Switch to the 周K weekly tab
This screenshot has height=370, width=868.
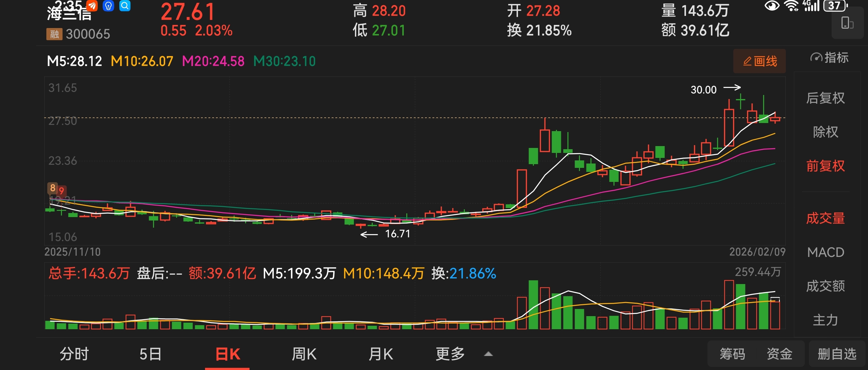(x=304, y=354)
